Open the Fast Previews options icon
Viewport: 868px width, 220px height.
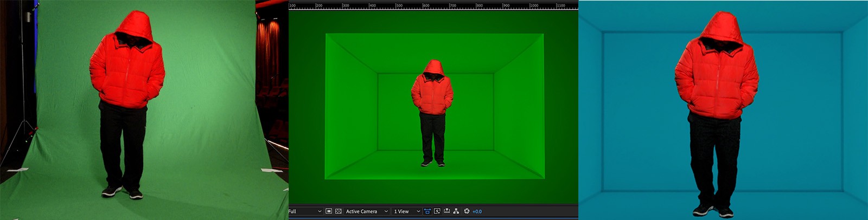(x=437, y=211)
